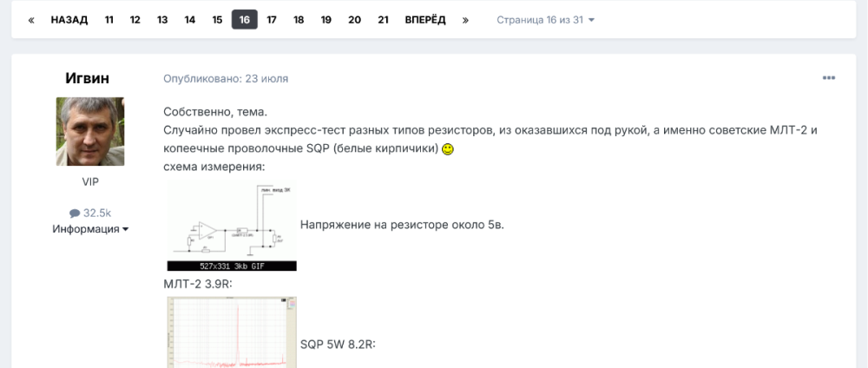
Task: Click the ВПЕРЁД next page button
Action: click(x=425, y=20)
